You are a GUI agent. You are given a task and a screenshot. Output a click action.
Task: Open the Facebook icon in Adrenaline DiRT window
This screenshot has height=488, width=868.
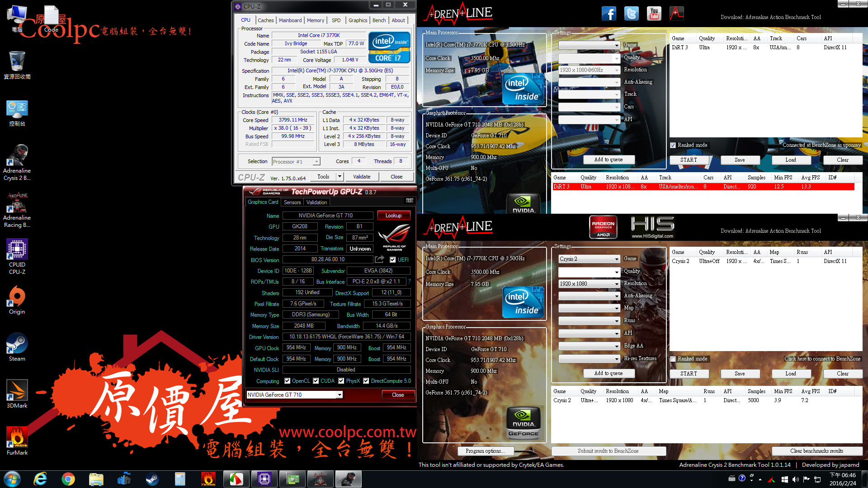tap(609, 14)
